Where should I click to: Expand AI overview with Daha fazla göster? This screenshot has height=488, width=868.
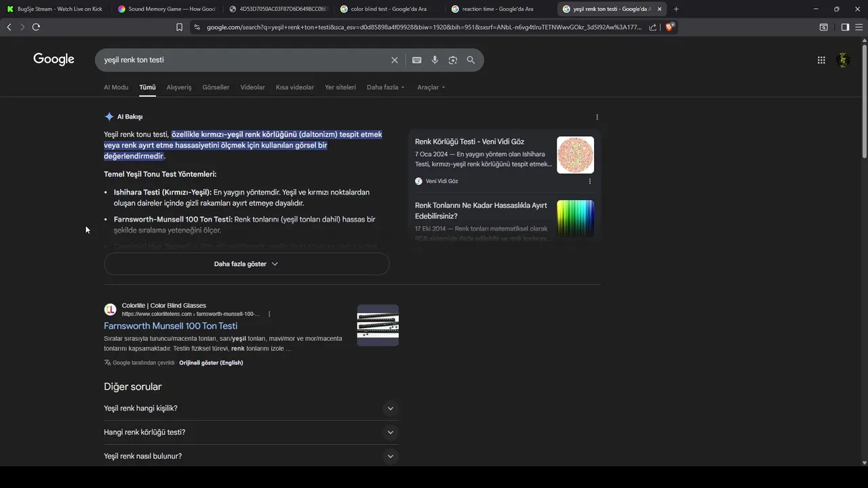(247, 264)
